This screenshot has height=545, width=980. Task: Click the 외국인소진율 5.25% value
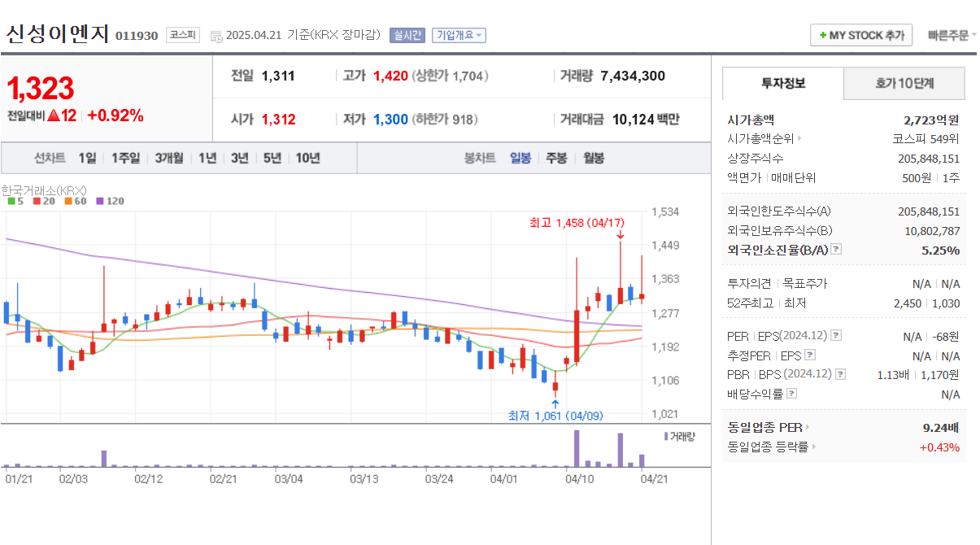click(941, 250)
